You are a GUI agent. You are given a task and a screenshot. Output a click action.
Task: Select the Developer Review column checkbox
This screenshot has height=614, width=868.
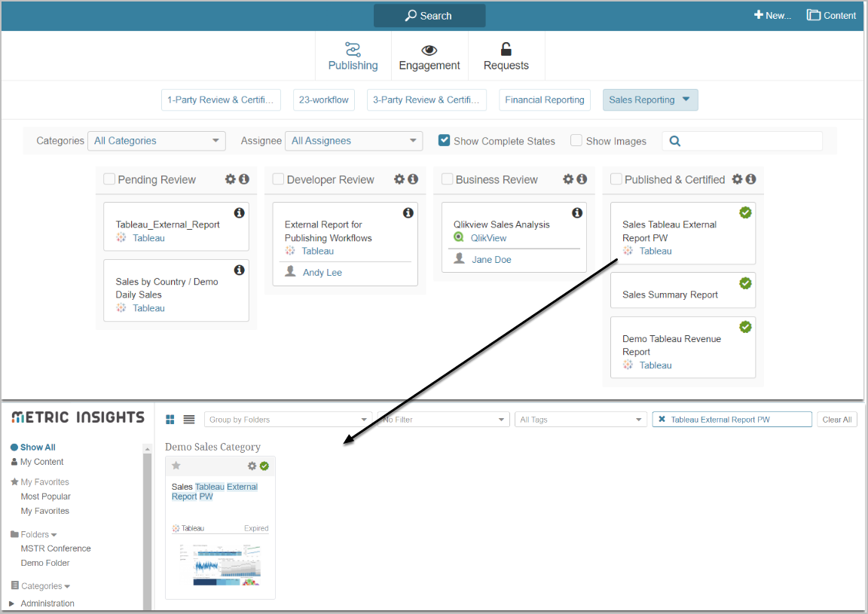pyautogui.click(x=278, y=179)
